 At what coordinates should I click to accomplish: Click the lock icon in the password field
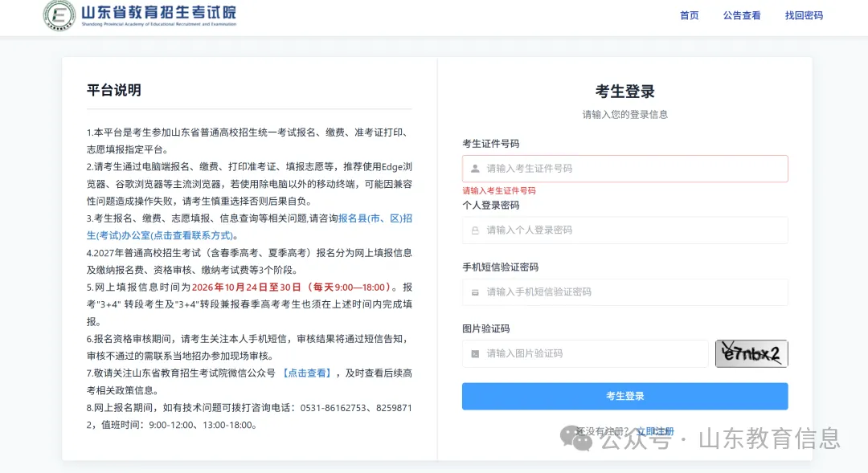(475, 230)
